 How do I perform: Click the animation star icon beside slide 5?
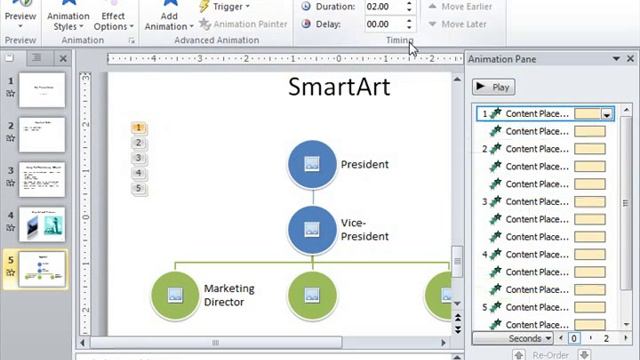(x=11, y=272)
